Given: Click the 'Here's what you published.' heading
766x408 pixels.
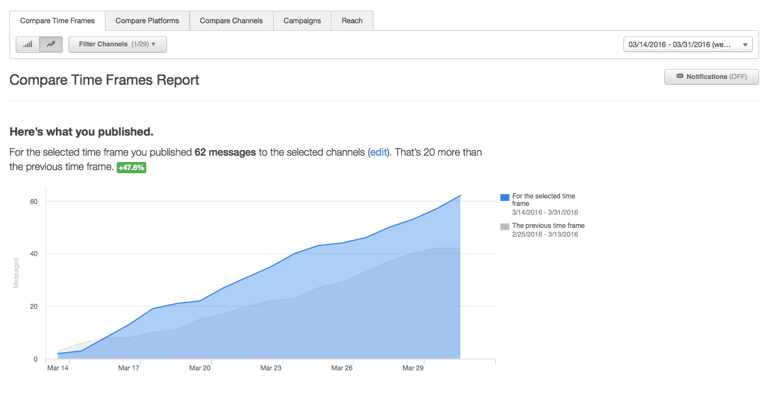Looking at the screenshot, I should click(81, 132).
